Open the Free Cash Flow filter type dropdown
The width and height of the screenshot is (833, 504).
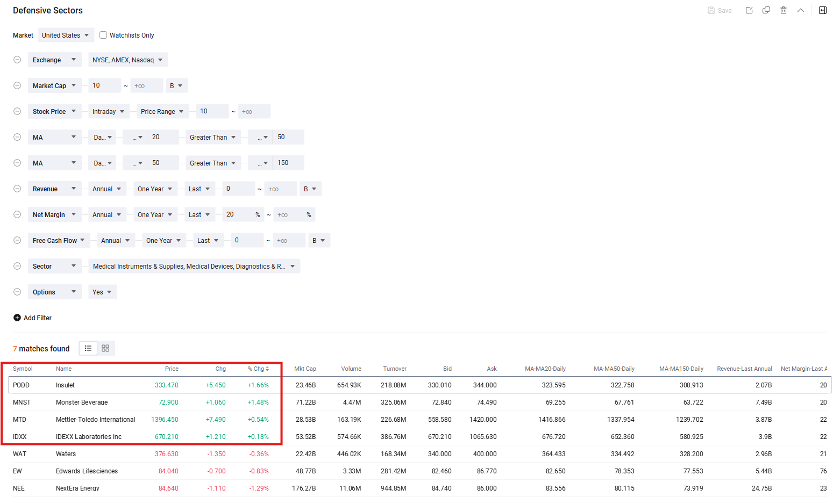coord(59,240)
